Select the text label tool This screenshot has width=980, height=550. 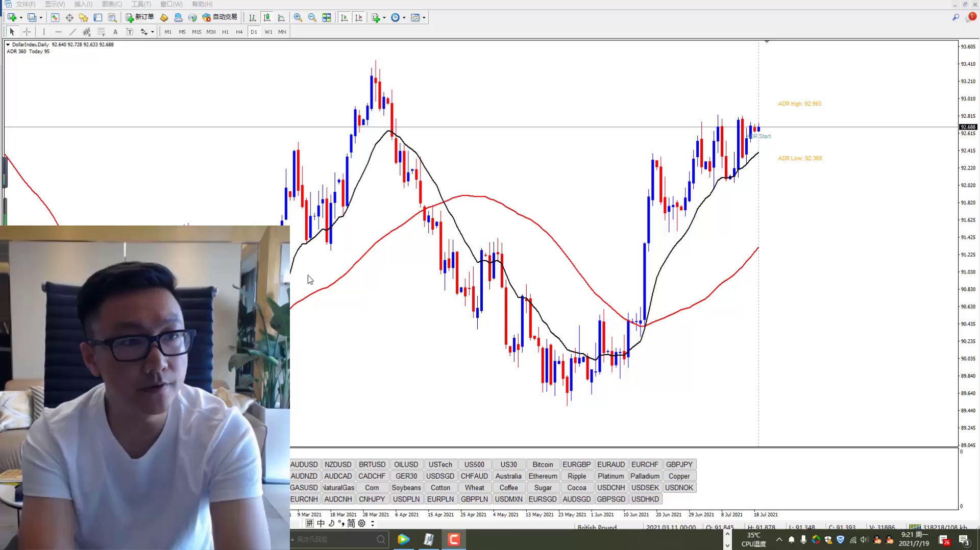point(130,32)
